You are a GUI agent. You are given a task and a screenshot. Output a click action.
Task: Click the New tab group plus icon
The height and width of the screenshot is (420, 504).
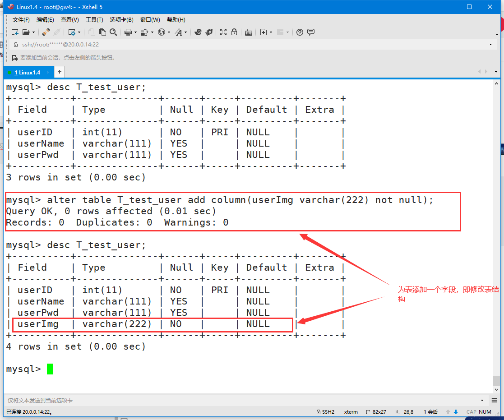[x=264, y=32]
